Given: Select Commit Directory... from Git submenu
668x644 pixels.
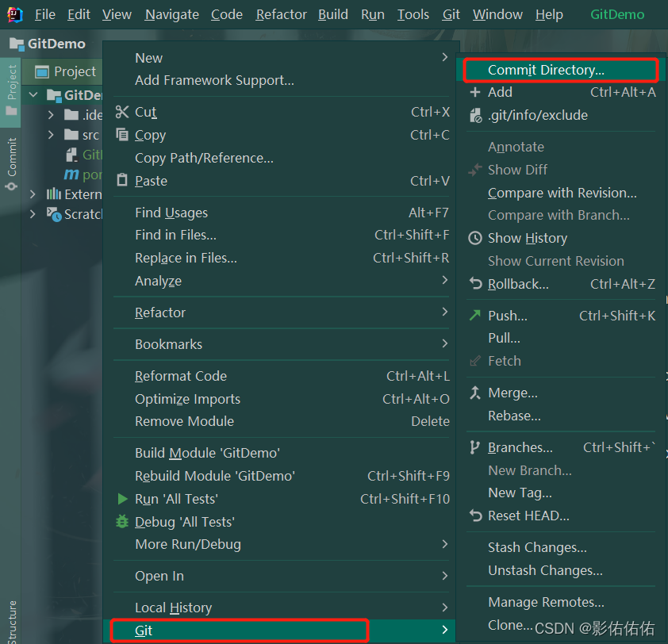Looking at the screenshot, I should point(561,70).
